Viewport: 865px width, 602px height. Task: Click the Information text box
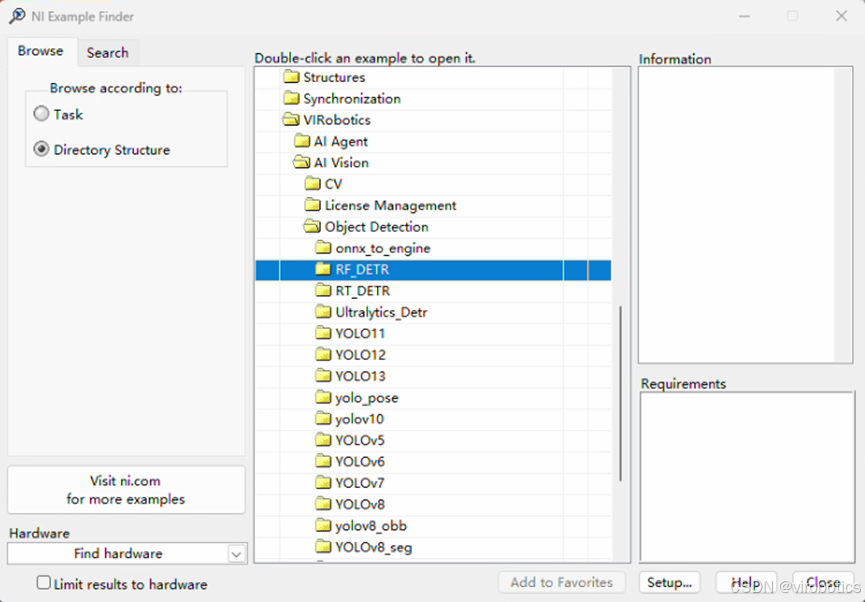[x=745, y=215]
